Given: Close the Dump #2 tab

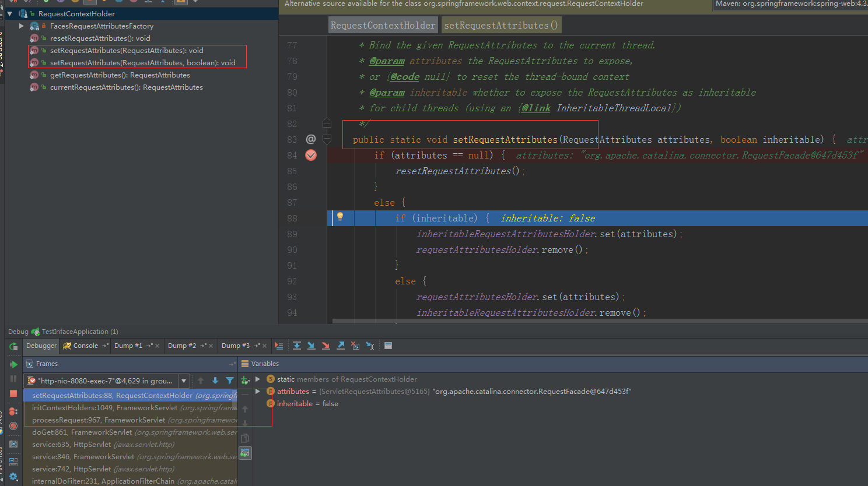Looking at the screenshot, I should click(211, 346).
